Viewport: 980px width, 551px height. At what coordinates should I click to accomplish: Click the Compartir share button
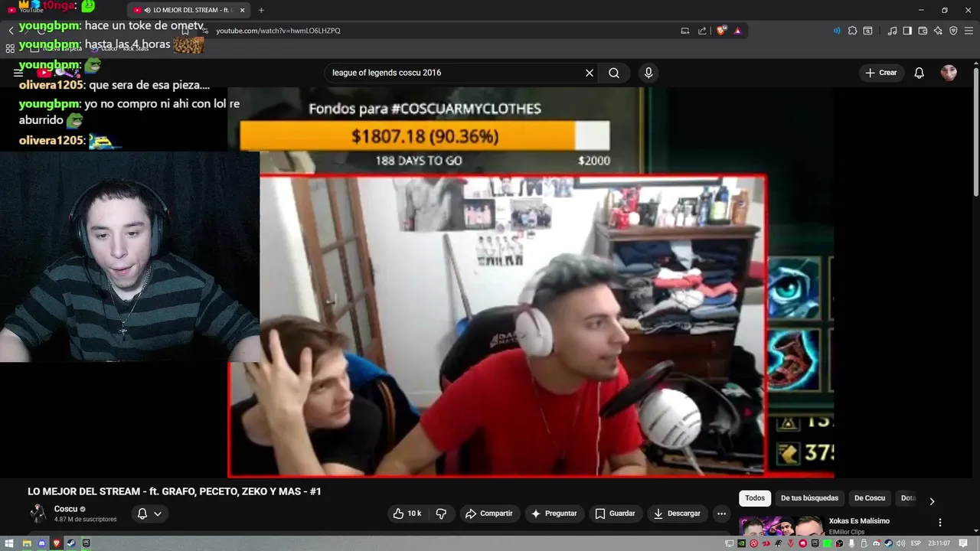click(x=489, y=514)
